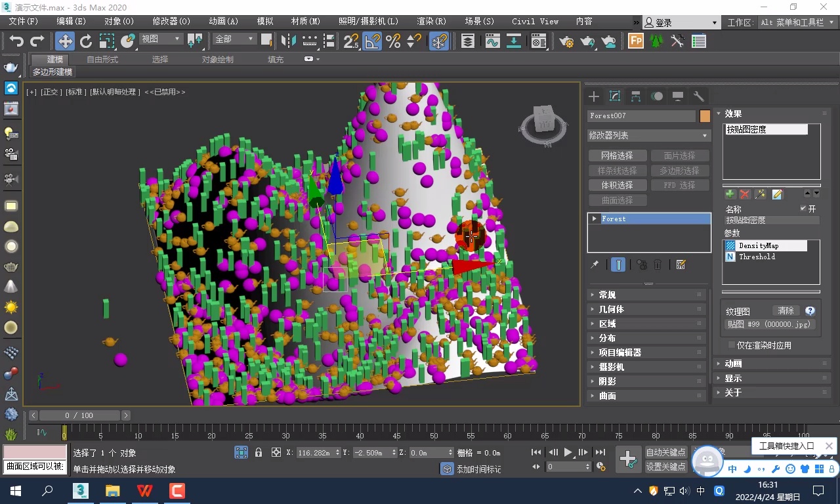Click the selection lock padlock icon
Image resolution: width=840 pixels, height=504 pixels.
click(259, 452)
